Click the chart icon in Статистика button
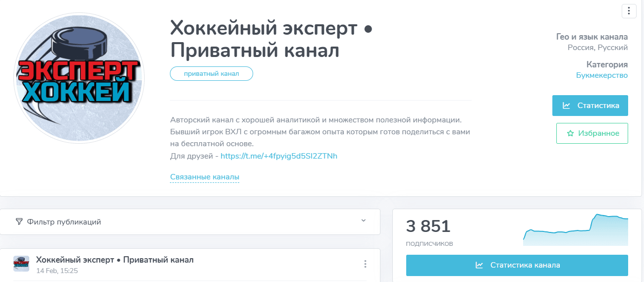Screen dimensions: 644x282 [x=566, y=106]
